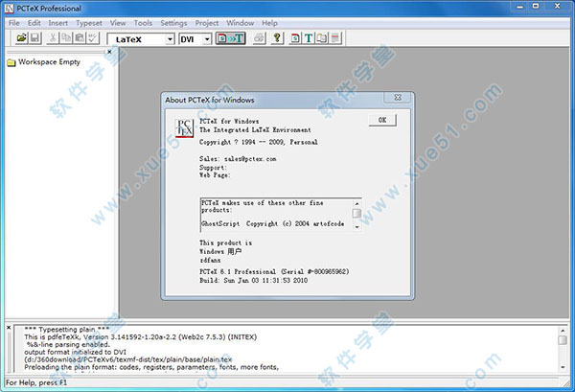The width and height of the screenshot is (575, 392).
Task: Open the LaTeX format dropdown
Action: coord(170,39)
